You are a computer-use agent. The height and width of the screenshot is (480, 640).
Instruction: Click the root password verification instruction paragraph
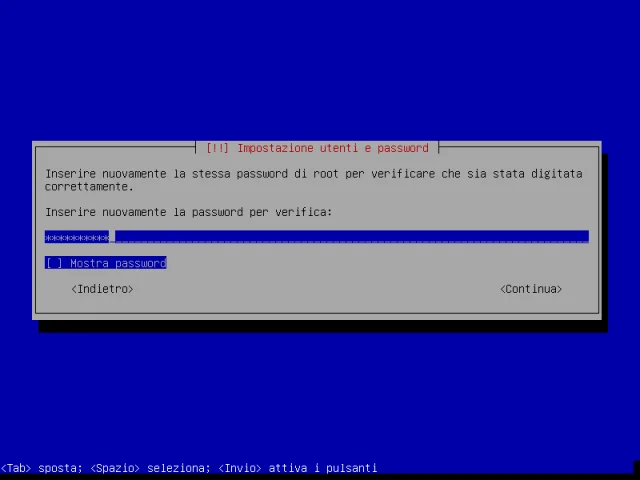coord(313,180)
